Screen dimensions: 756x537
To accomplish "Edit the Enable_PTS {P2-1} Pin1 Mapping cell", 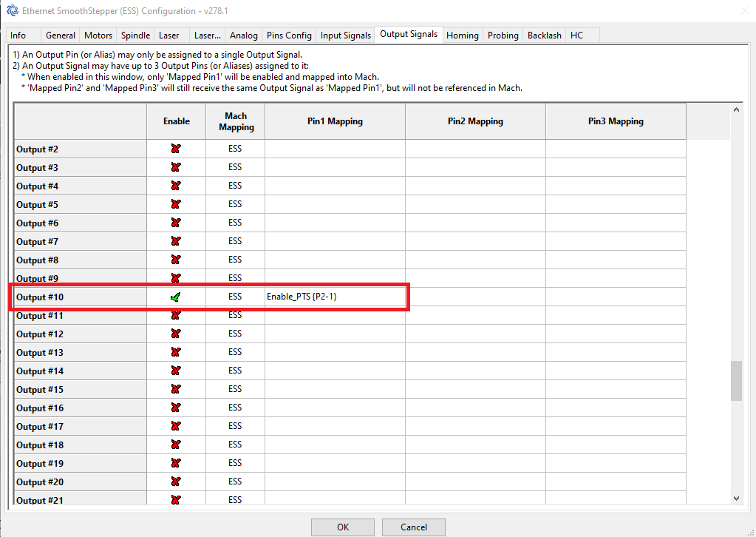I will point(334,296).
